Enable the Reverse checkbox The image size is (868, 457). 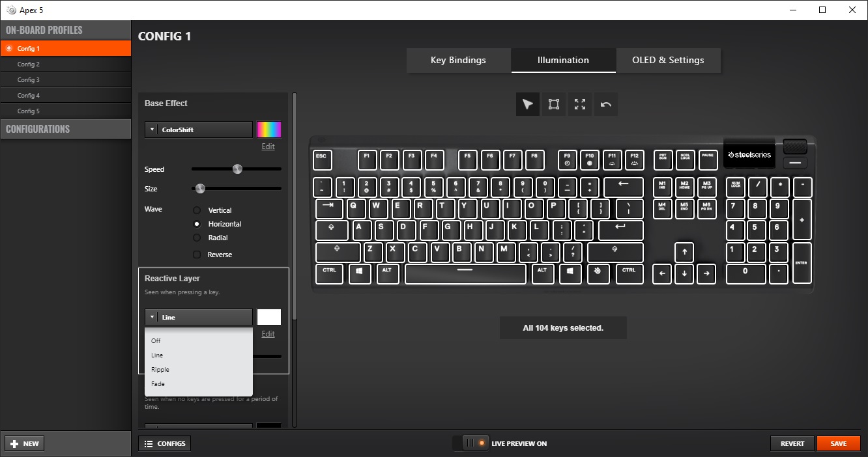197,255
